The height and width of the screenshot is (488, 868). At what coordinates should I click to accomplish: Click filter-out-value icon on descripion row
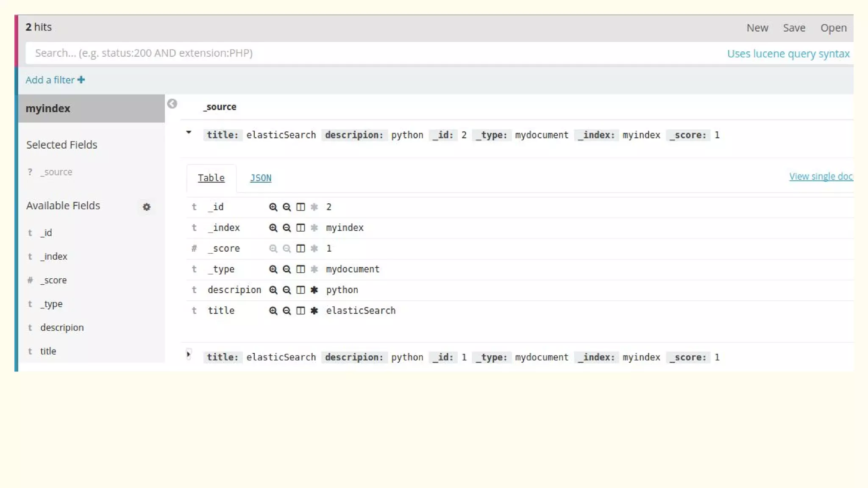[x=287, y=290]
